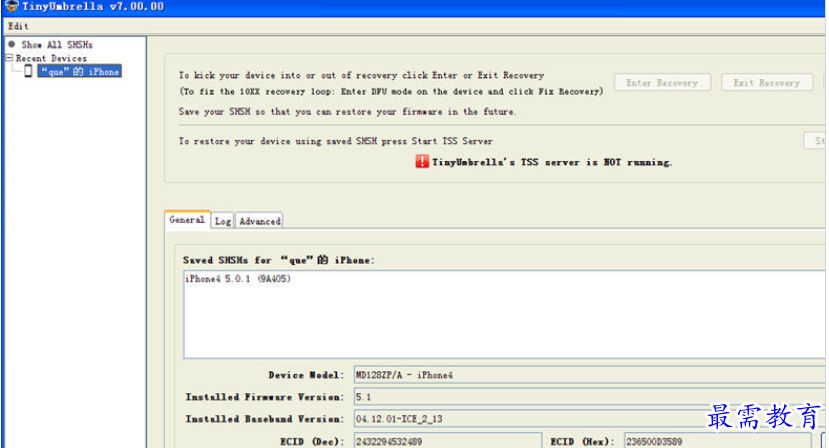Select saved SHSH iPhone4 5.0.1 (9A405)
Screen dimensions: 829x448
tap(238, 279)
